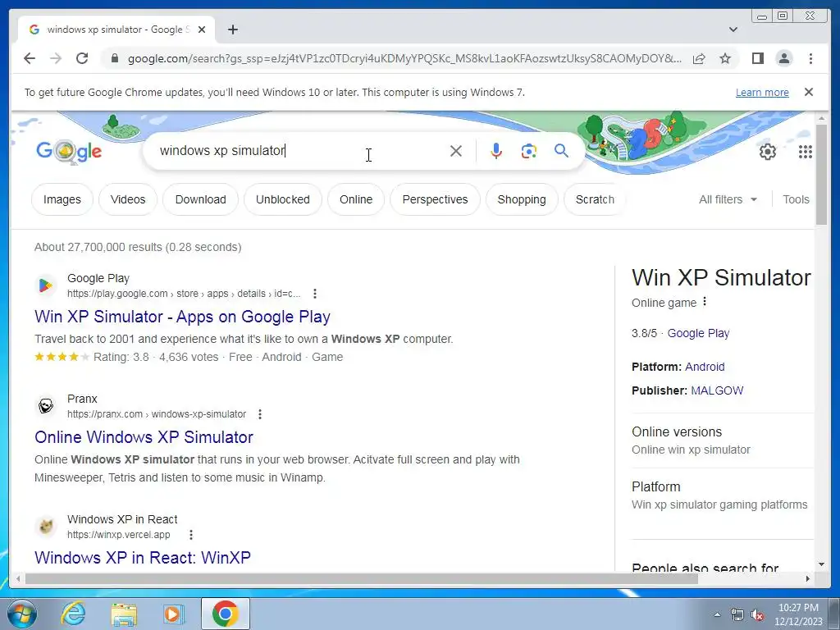The image size is (840, 630).
Task: Open the Chrome side panel
Action: pyautogui.click(x=757, y=58)
